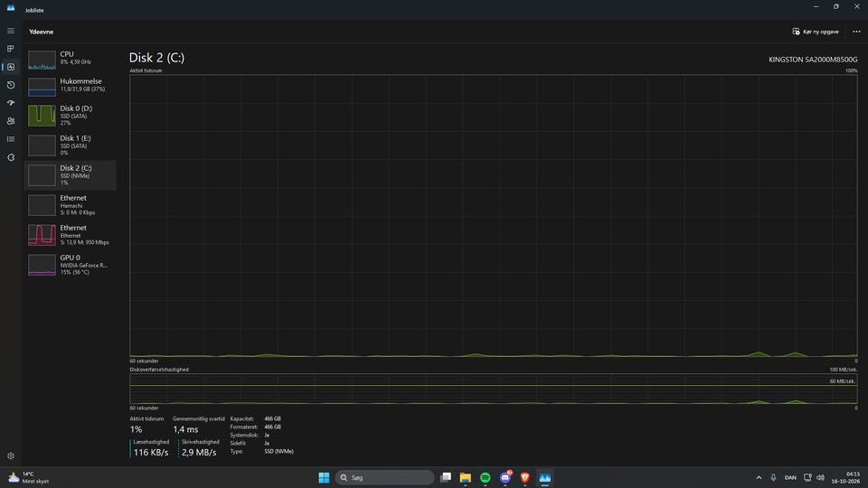Open the App history view icon
This screenshot has width=868, height=488.
11,85
